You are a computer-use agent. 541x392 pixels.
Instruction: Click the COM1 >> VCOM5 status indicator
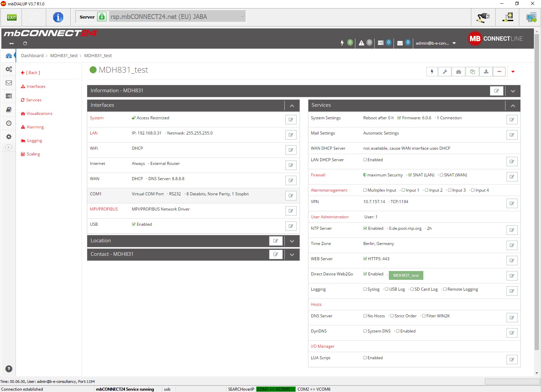[x=276, y=389]
